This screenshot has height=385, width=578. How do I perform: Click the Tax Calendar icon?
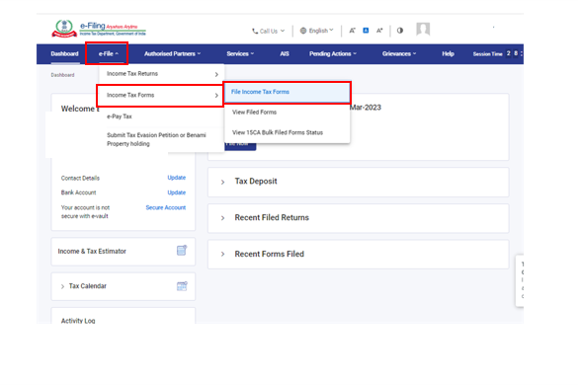(x=182, y=286)
